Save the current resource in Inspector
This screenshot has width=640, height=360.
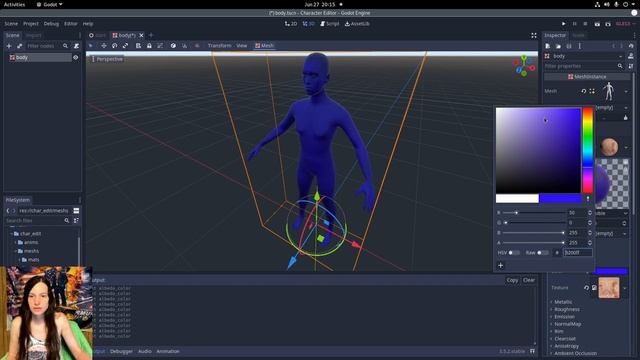[x=569, y=46]
